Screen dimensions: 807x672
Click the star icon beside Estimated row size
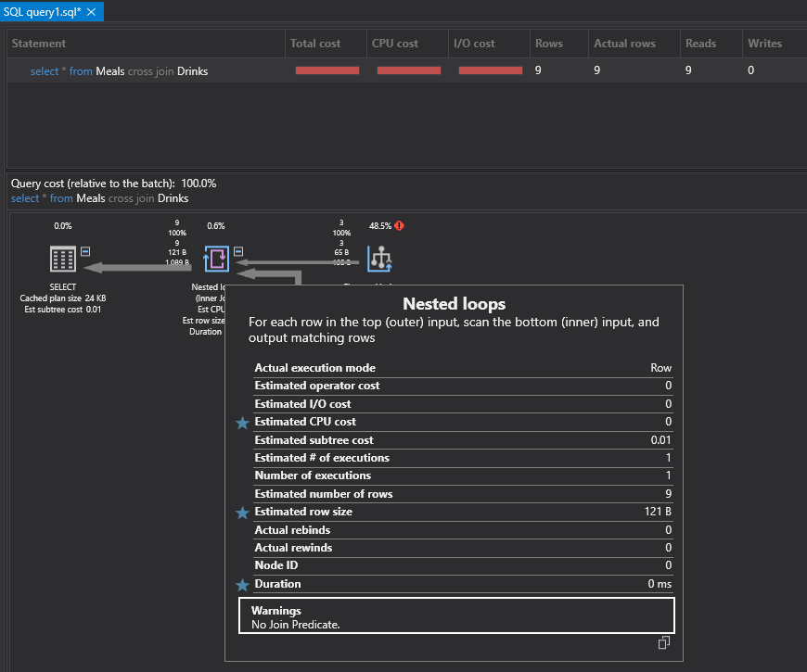(x=242, y=512)
